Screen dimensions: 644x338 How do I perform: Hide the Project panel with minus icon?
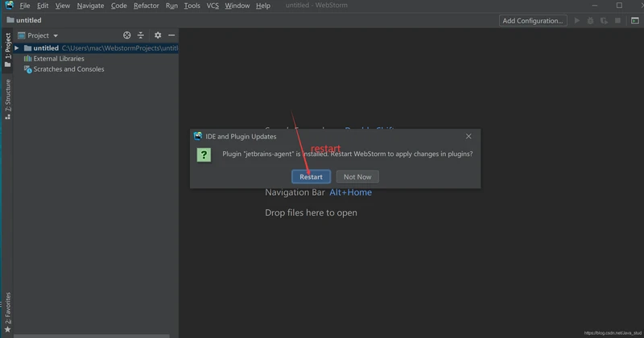coord(171,35)
